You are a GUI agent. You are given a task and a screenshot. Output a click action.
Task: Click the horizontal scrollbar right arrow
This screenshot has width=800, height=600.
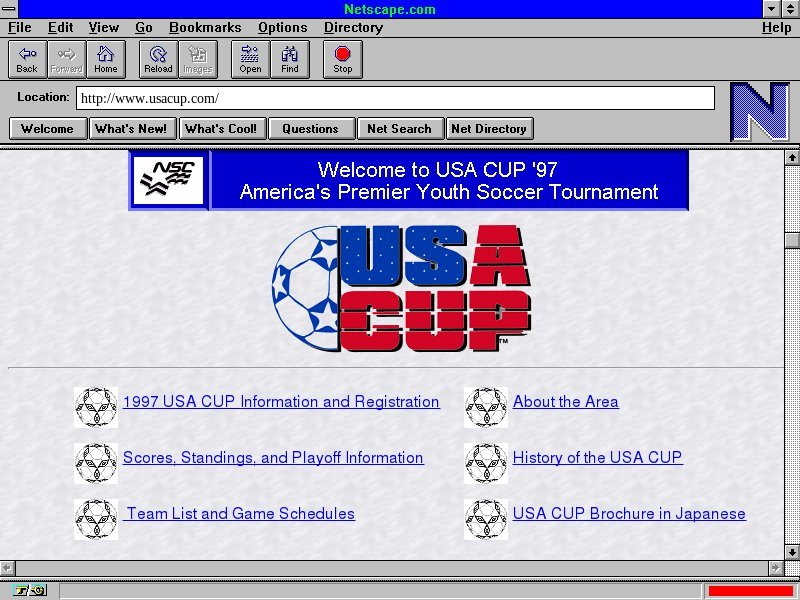click(x=774, y=568)
